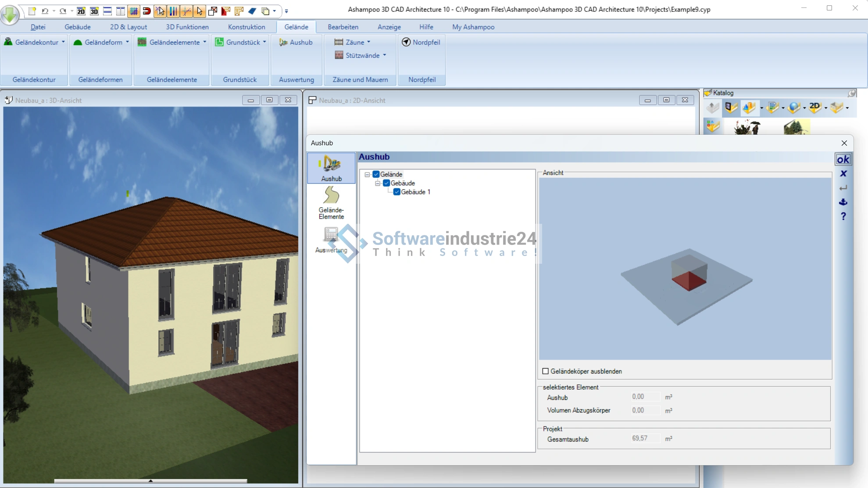This screenshot has width=868, height=488.
Task: Open the Geländeform dropdown
Action: click(127, 42)
